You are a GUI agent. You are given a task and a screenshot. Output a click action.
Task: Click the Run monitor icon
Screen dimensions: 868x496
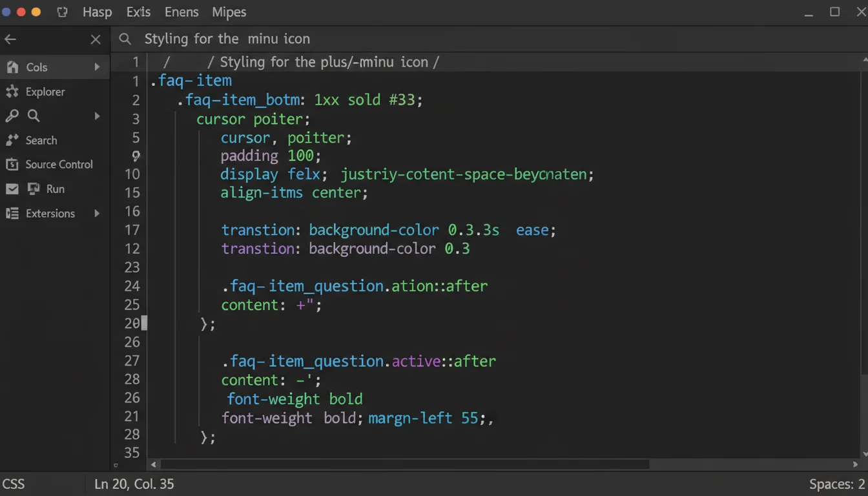(x=34, y=189)
